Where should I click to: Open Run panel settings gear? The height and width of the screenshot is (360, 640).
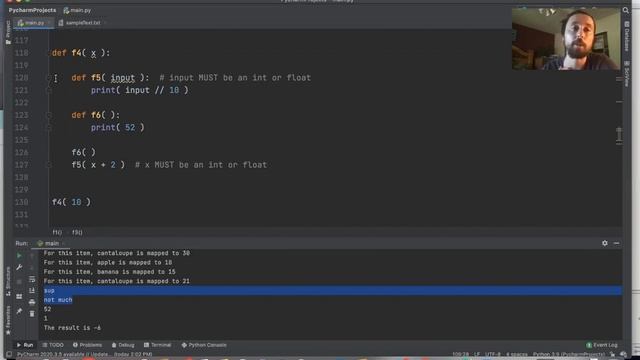[x=604, y=243]
